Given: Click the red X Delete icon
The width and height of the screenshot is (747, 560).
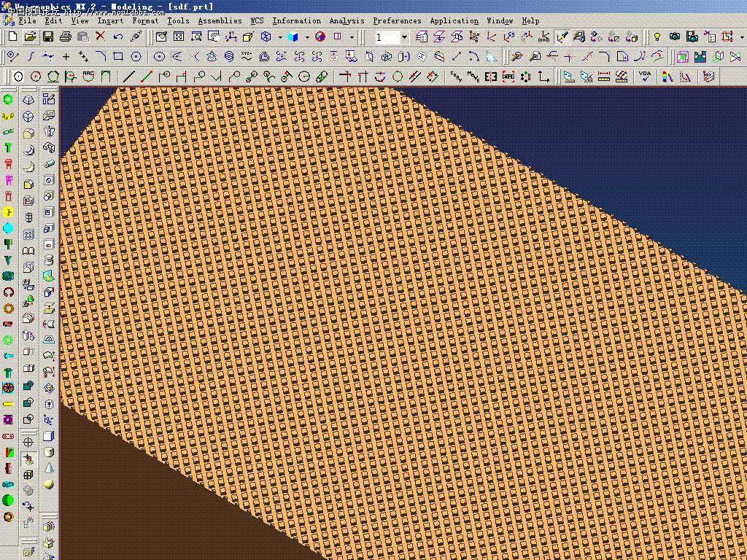Looking at the screenshot, I should click(100, 36).
